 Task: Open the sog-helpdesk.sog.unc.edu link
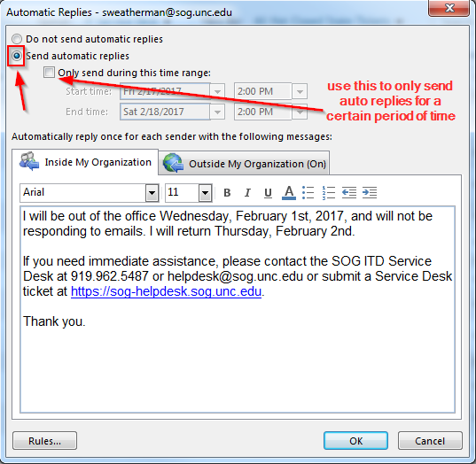pos(166,291)
